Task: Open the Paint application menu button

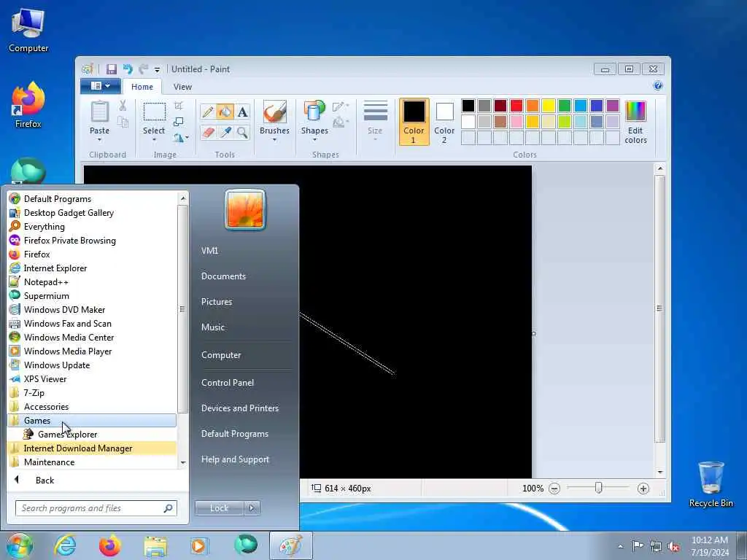Action: [100, 86]
